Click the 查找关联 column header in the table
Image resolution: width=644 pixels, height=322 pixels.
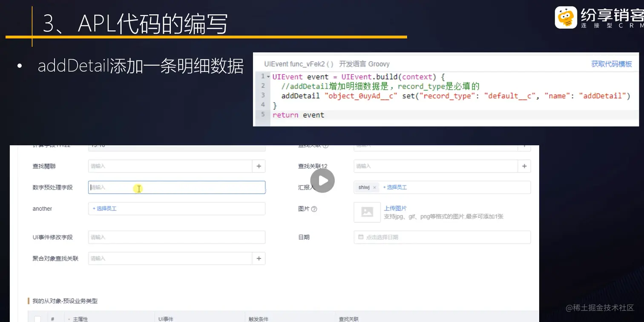349,319
